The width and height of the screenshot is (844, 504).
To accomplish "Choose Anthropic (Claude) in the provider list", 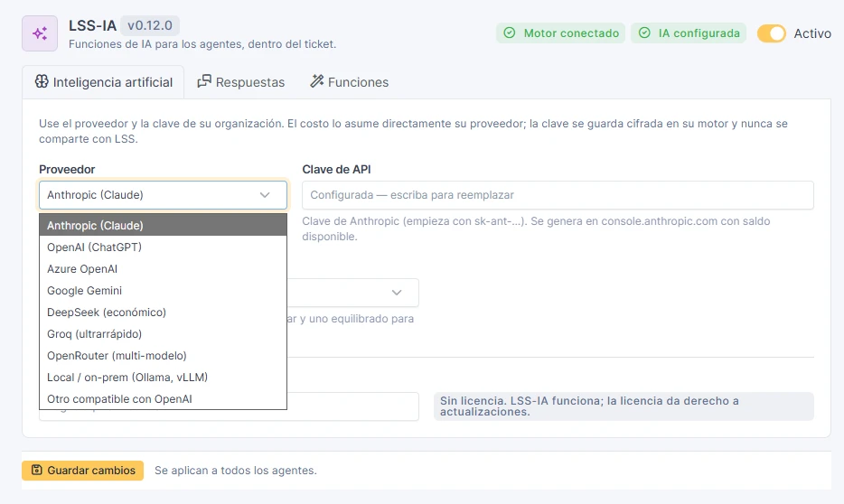I will 163,226.
